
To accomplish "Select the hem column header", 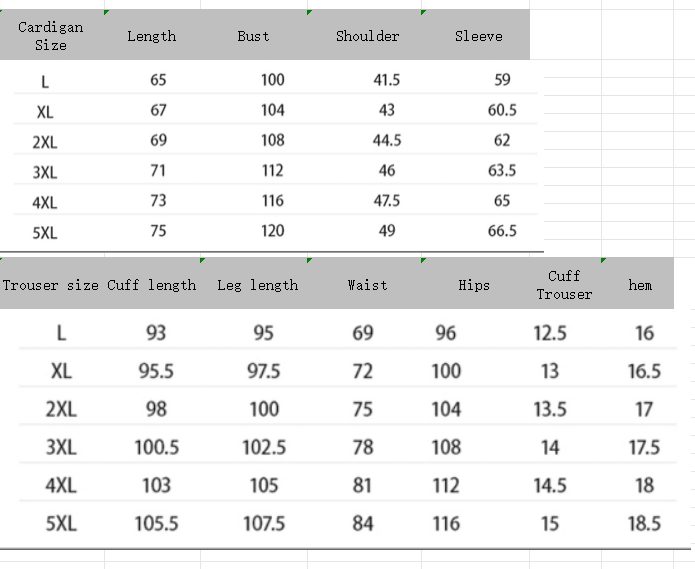I will (640, 285).
